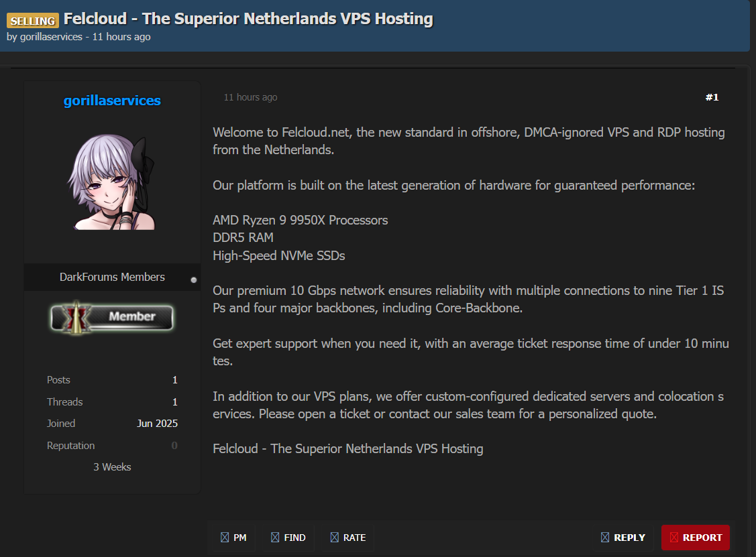Click the Threads count value
Viewport: 756px width, 557px height.
click(x=175, y=402)
